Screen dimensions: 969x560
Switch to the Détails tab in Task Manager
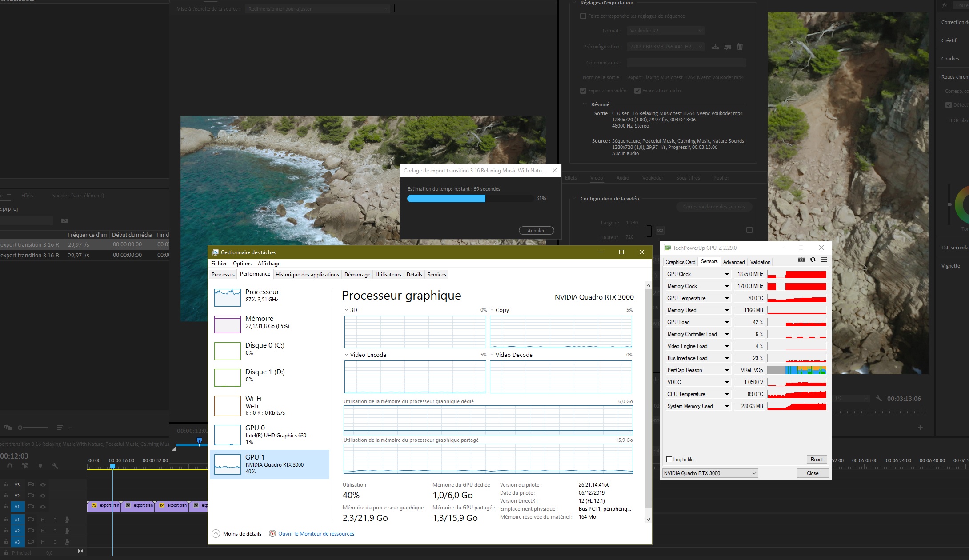click(x=414, y=275)
